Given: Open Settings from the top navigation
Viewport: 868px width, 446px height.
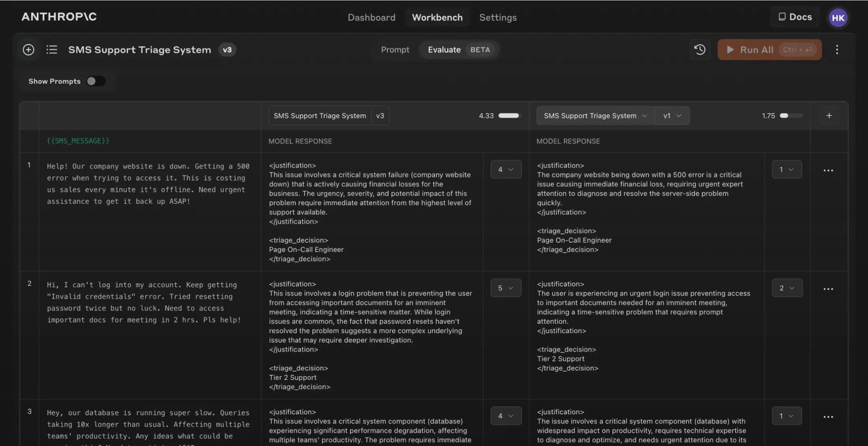Looking at the screenshot, I should [x=498, y=17].
